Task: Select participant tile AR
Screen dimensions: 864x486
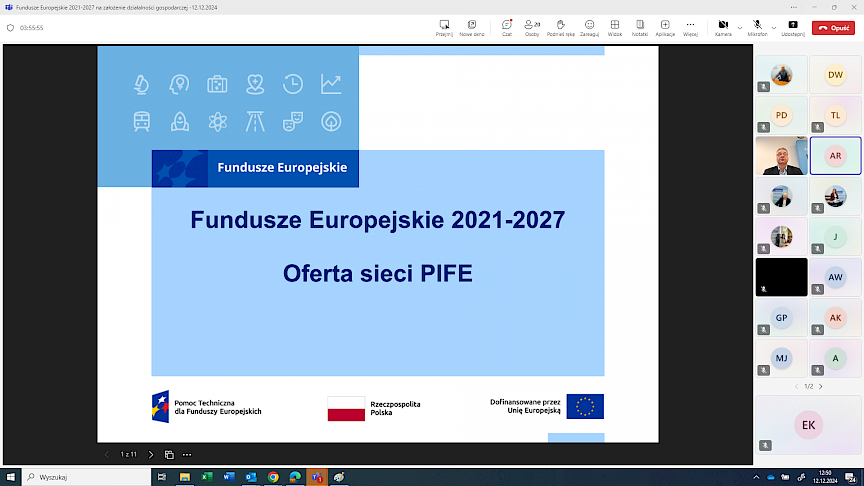Action: [x=835, y=156]
